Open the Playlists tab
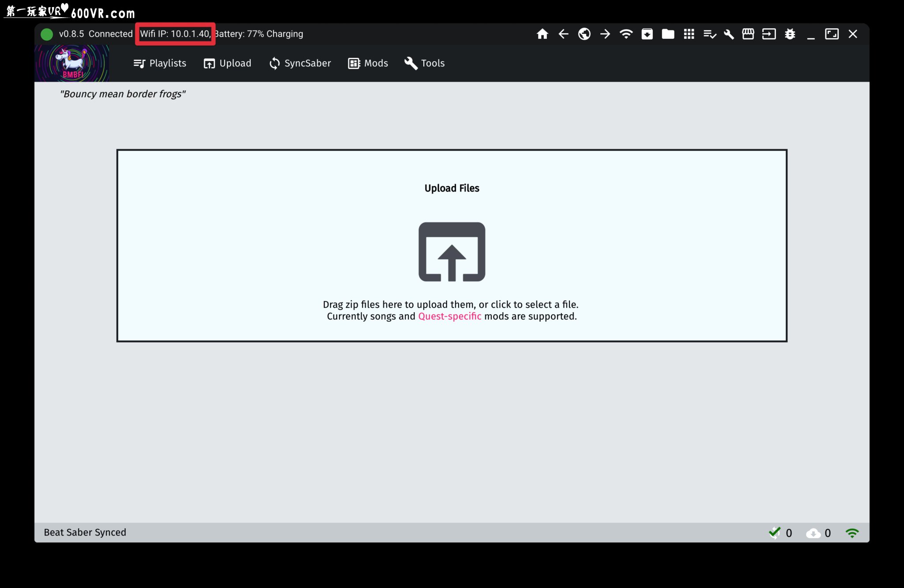Screen dimensions: 904x588 (x=160, y=63)
